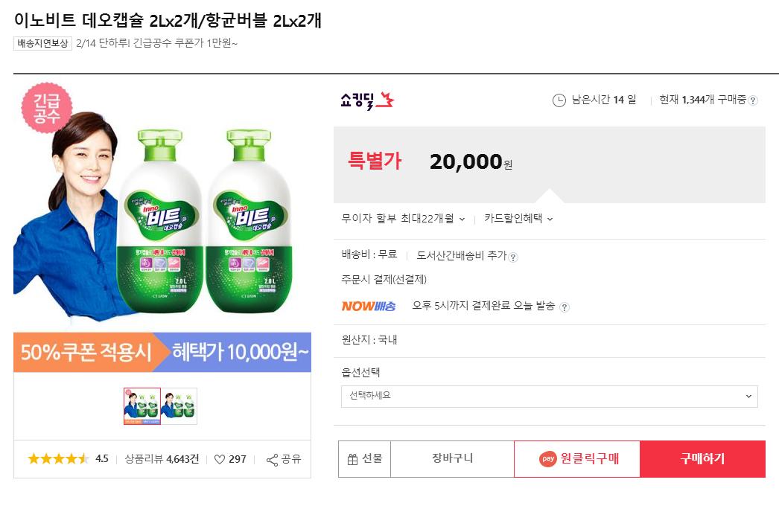This screenshot has height=532, width=779.
Task: Click the clock icon beside 남은시간
Action: click(559, 100)
